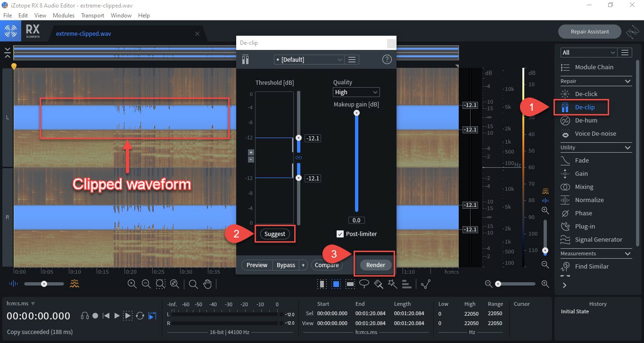The height and width of the screenshot is (343, 644).
Task: Open the Signal Generator module
Action: point(598,239)
